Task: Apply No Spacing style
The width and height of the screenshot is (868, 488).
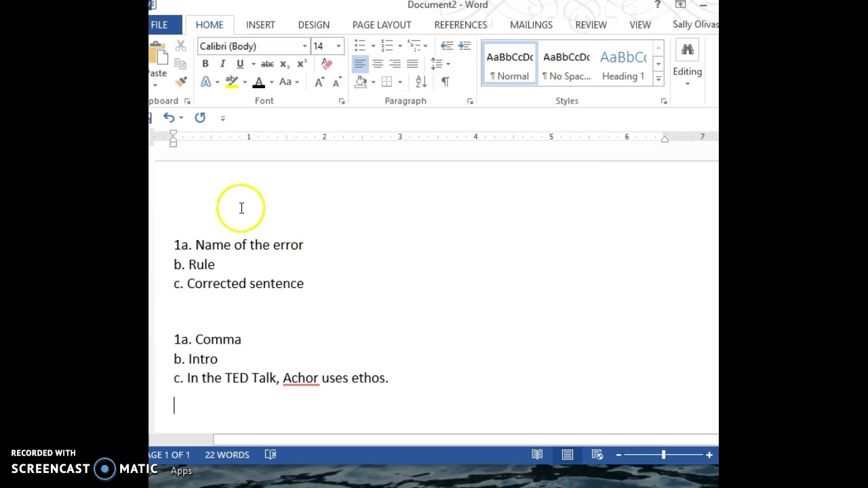Action: (x=566, y=64)
